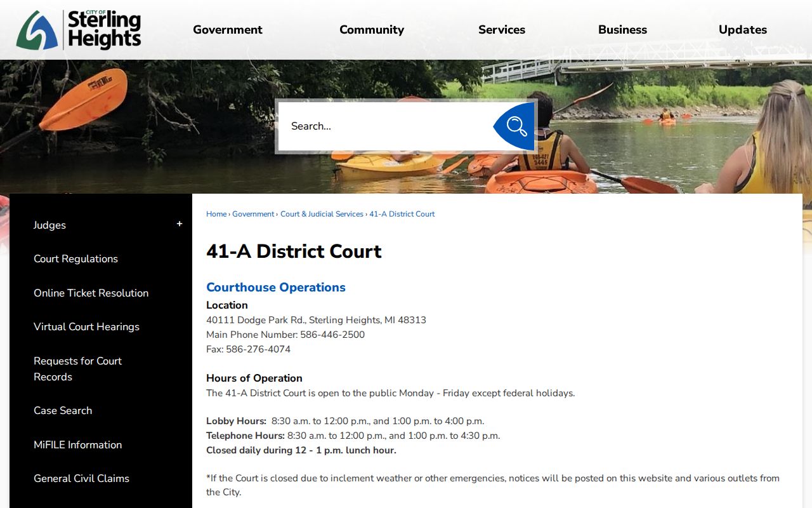
Task: Go to Virtual Court Hearings page
Action: (x=86, y=326)
